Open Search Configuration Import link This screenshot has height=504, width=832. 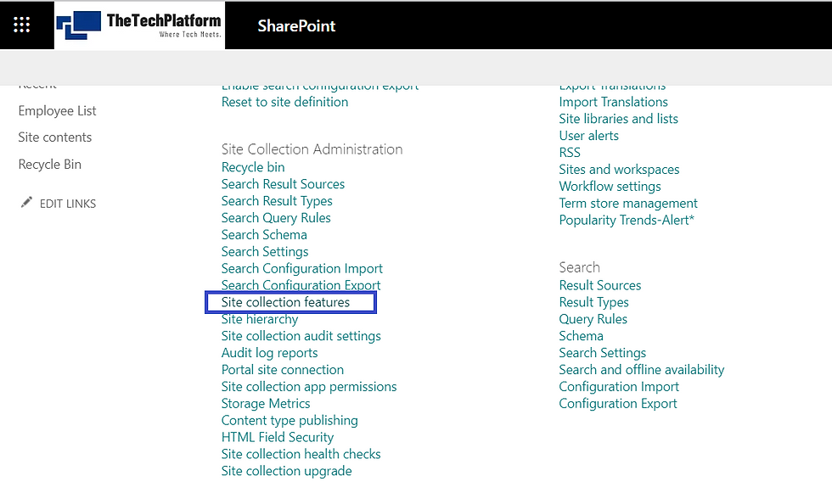point(302,269)
